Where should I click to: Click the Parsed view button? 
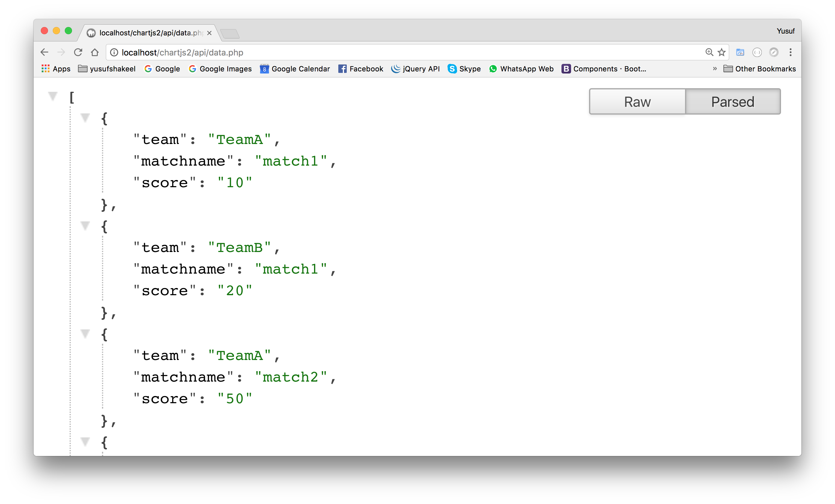coord(733,101)
